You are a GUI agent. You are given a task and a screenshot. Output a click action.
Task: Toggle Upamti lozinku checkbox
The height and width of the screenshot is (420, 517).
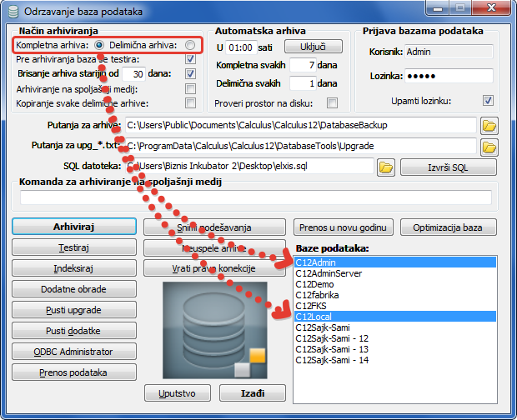[488, 100]
